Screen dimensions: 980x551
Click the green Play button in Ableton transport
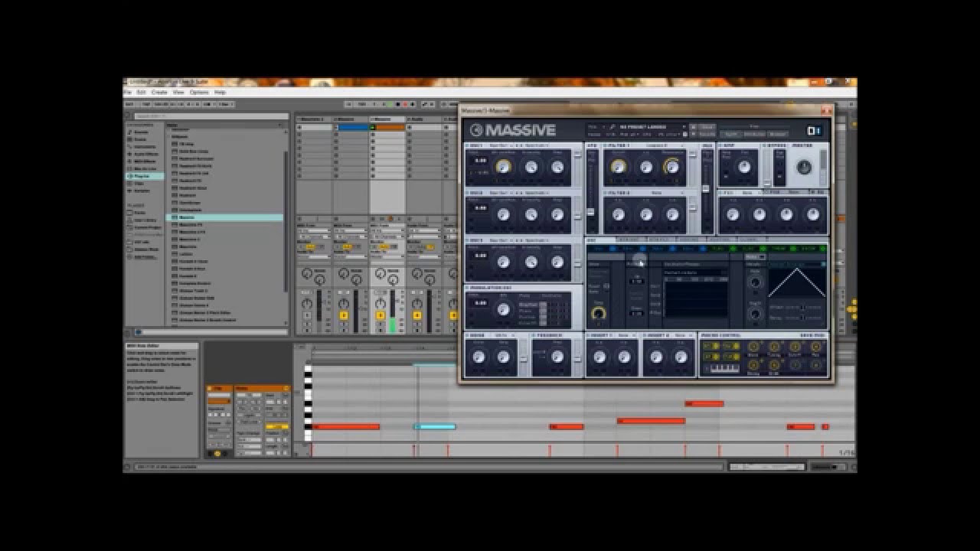[390, 104]
